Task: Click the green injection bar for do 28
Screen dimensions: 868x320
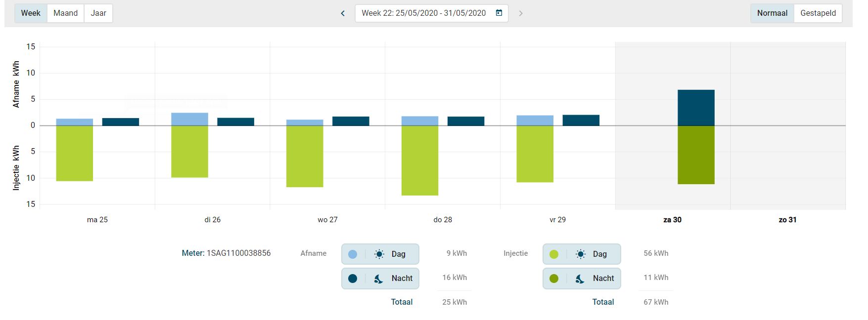Action: (x=420, y=160)
